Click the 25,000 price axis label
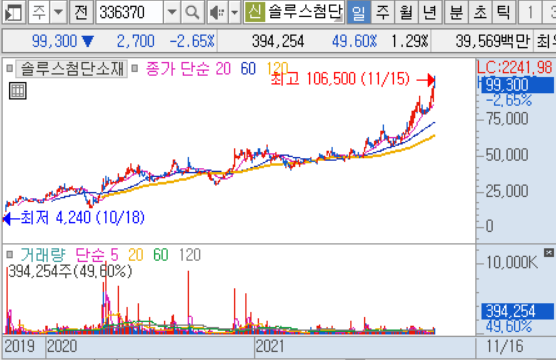Viewport: 556px width, 360px height. point(507,191)
